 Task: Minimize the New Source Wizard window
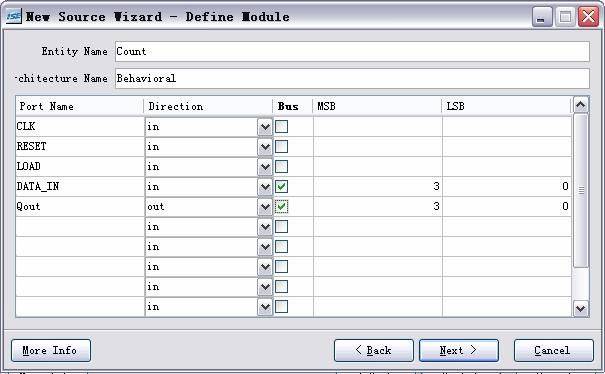[541, 17]
